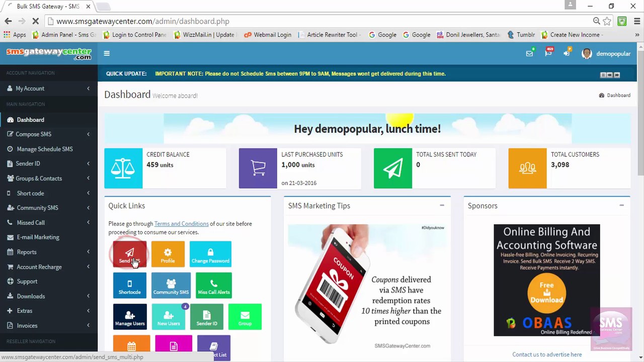The image size is (644, 362).
Task: Expand the Downloads sidebar menu
Action: [x=49, y=296]
